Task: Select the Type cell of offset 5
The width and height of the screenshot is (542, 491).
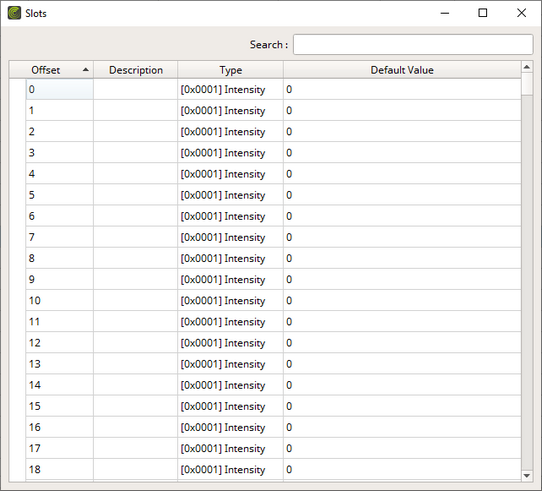Action: pos(231,195)
